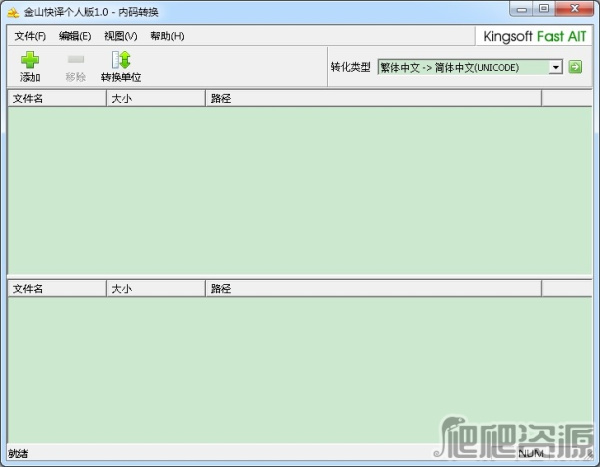Image resolution: width=600 pixels, height=467 pixels.
Task: Sort upper list by 文件名 column
Action: [57, 99]
